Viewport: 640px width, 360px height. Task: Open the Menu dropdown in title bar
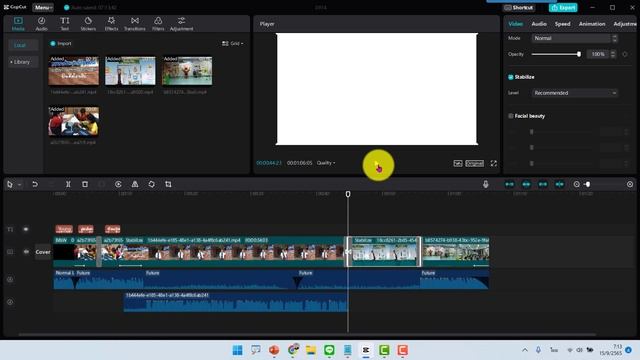[x=43, y=7]
